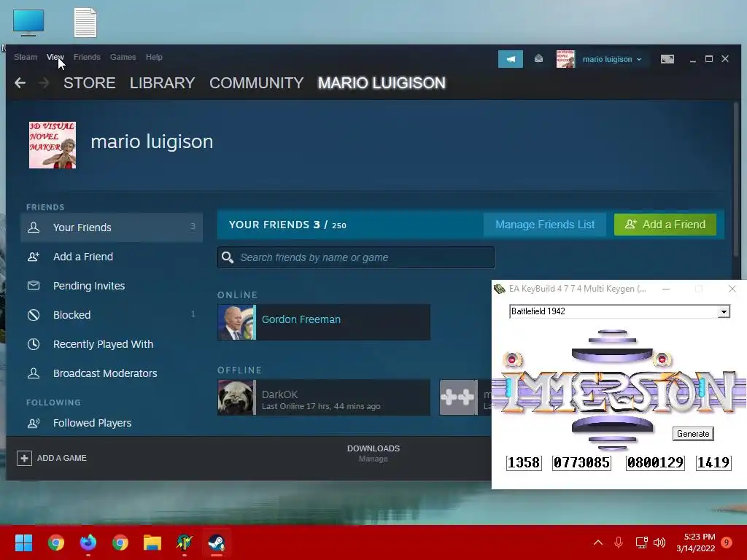Click the plus icon for Add a Game

click(x=24, y=458)
